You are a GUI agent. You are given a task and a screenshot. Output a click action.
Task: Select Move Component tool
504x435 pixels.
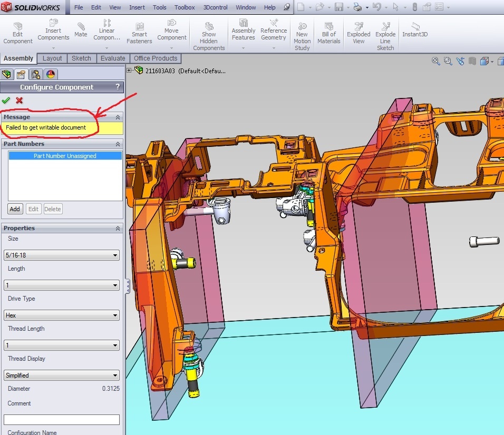(172, 30)
